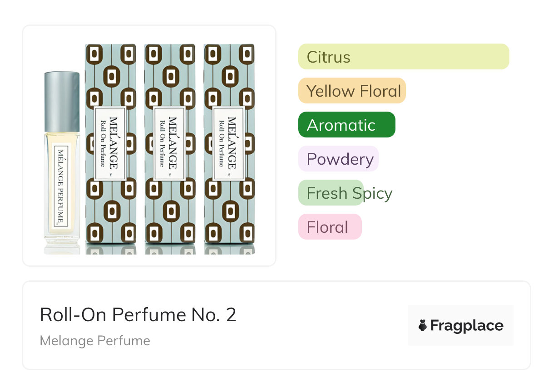The height and width of the screenshot is (392, 553).
Task: Click the dark green Aromatic accord bar
Action: tap(346, 125)
